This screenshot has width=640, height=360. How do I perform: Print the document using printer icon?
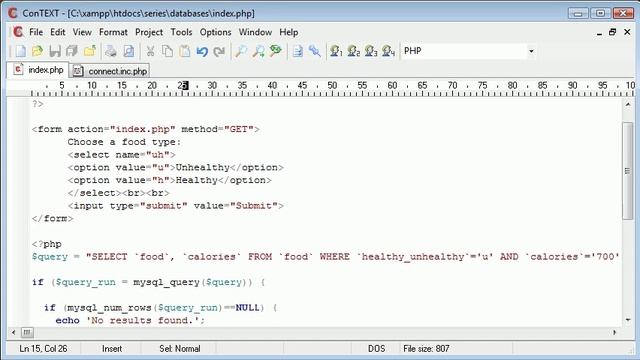(x=111, y=51)
